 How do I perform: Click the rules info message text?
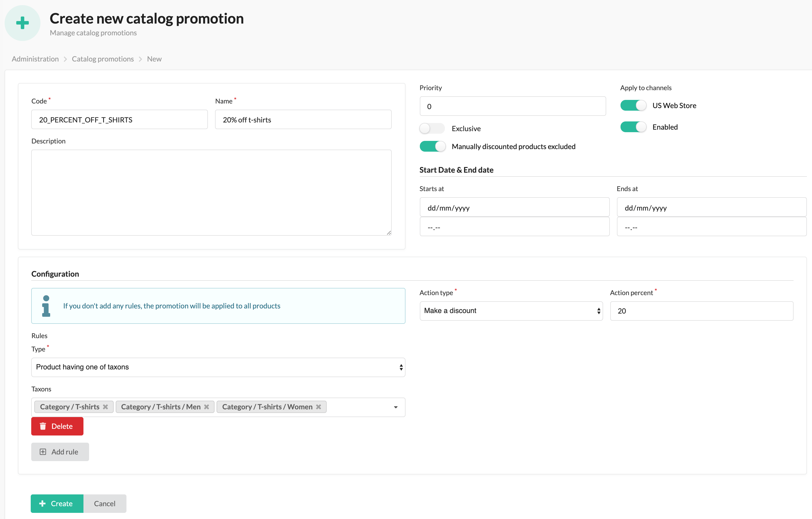pyautogui.click(x=172, y=306)
